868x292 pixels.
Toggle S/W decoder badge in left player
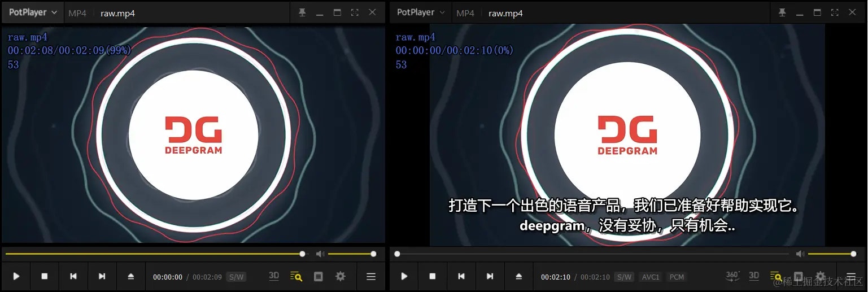click(x=236, y=277)
